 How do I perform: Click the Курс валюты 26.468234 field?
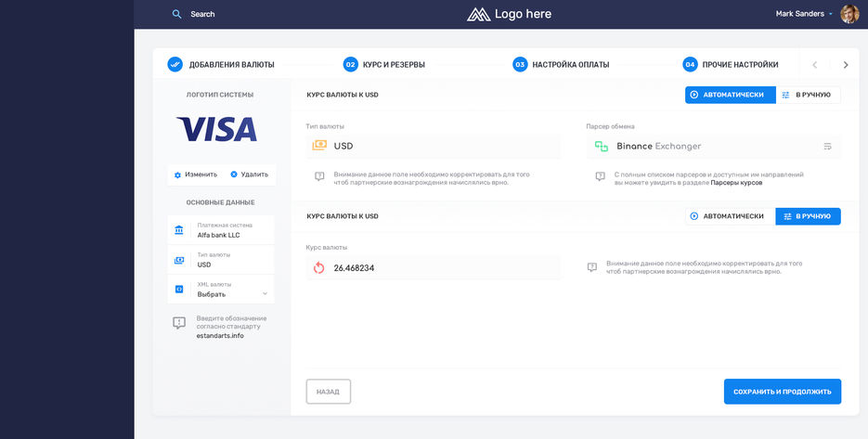click(433, 268)
